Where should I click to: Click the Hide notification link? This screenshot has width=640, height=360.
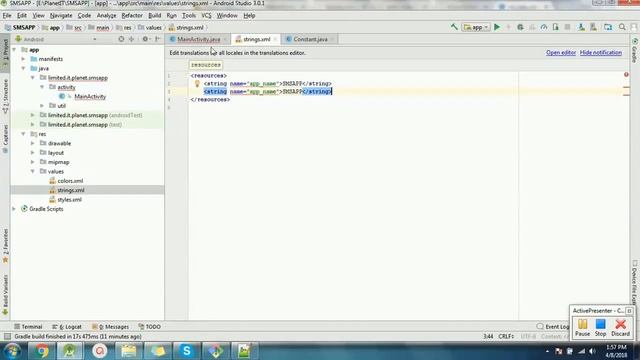(600, 53)
